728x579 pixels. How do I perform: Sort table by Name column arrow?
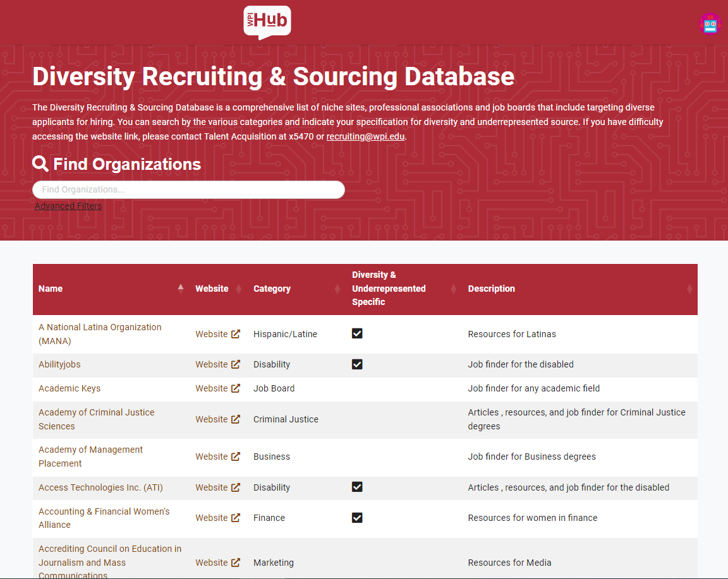click(x=181, y=289)
